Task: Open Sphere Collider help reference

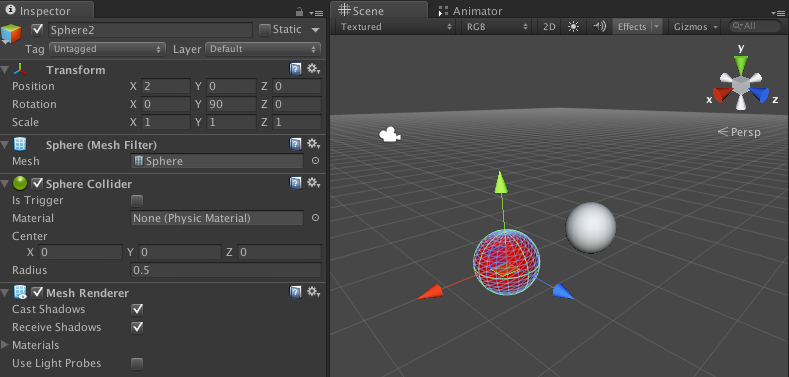Action: click(x=296, y=183)
